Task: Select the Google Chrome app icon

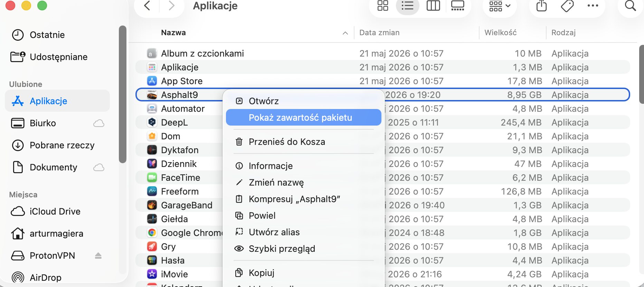Action: [152, 233]
